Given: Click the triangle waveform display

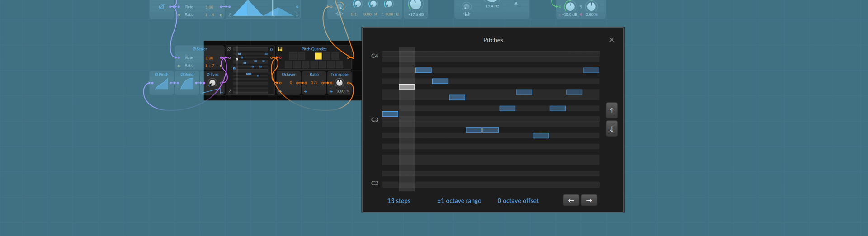Looking at the screenshot, I should point(263,8).
